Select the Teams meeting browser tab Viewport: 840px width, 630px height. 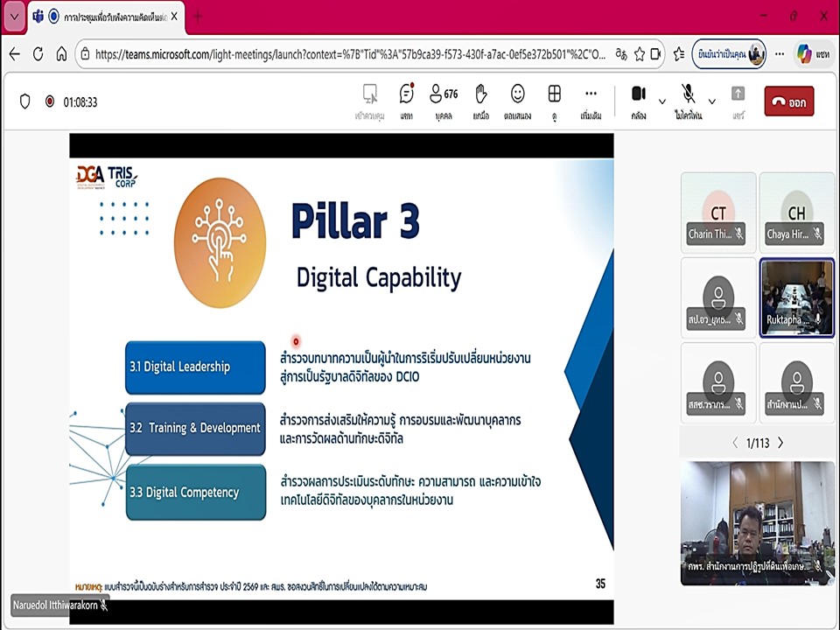[x=105, y=17]
